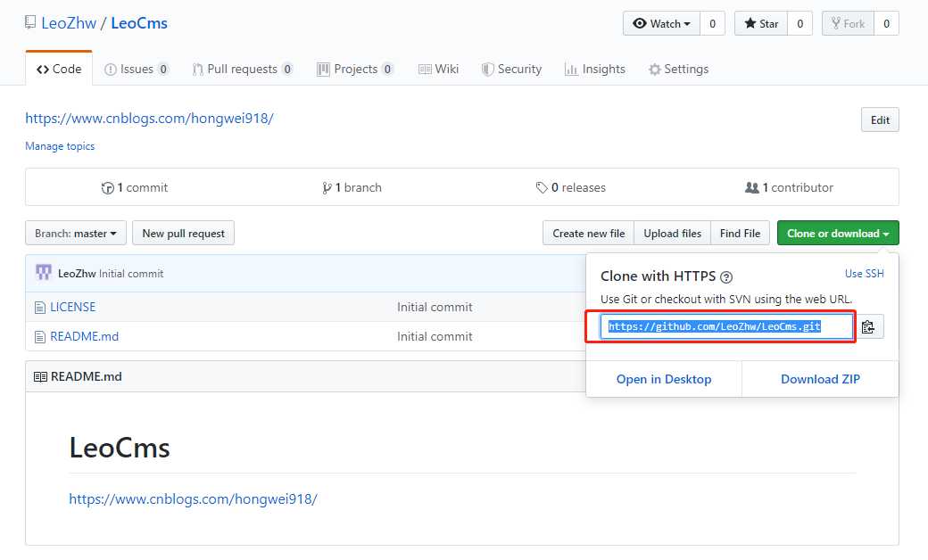View the 1 commit history link
The image size is (928, 560).
point(135,187)
